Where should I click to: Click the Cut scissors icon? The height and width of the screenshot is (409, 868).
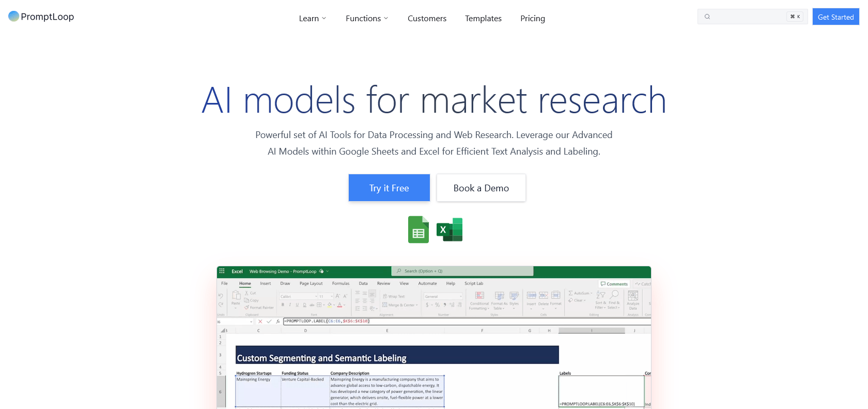pyautogui.click(x=246, y=293)
